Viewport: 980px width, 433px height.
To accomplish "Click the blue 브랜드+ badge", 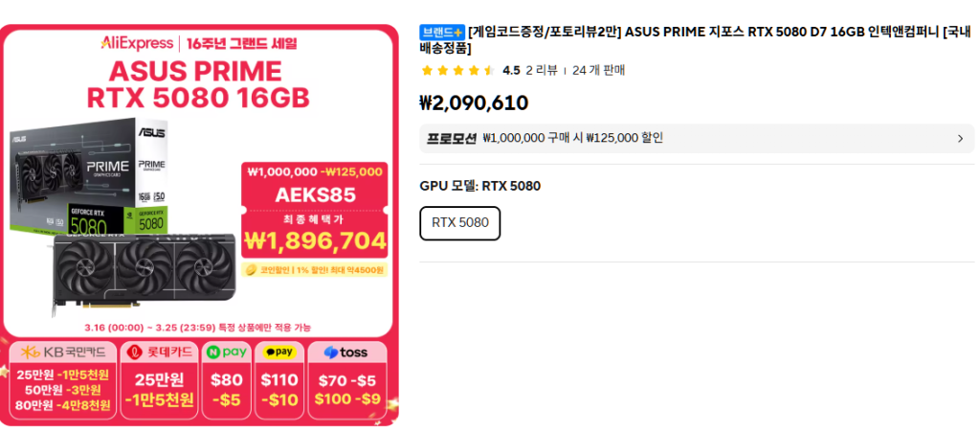I will click(441, 33).
